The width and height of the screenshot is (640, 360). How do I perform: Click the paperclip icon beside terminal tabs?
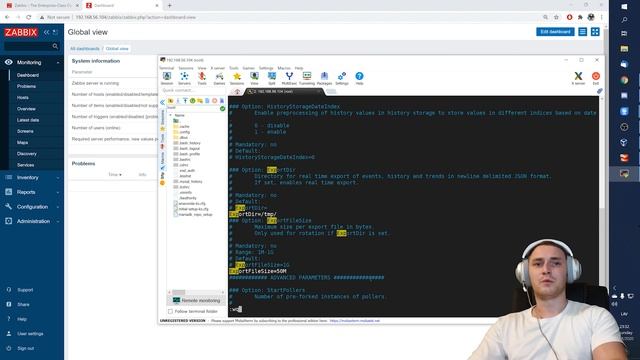599,91
